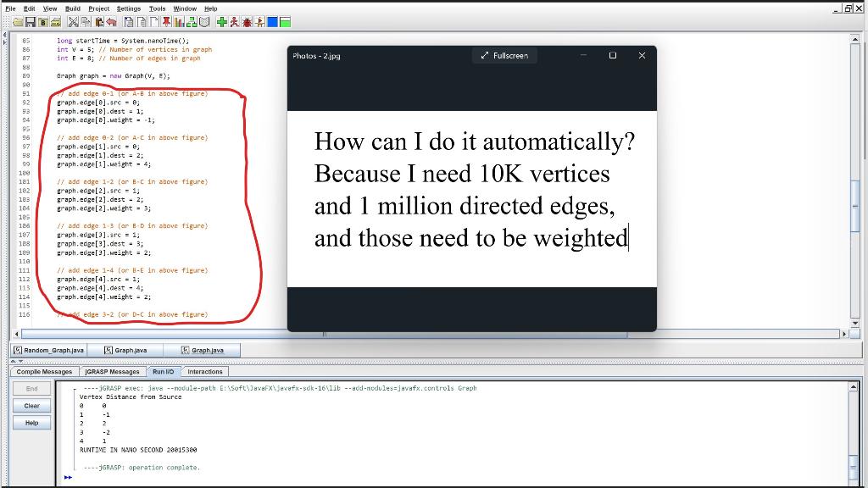Expand message pane using small up arrow
Viewport: 868px width, 488px height.
14,361
